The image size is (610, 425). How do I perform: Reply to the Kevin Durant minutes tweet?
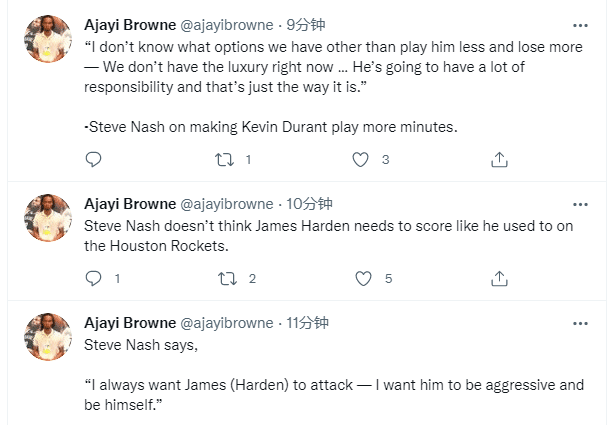click(x=93, y=159)
